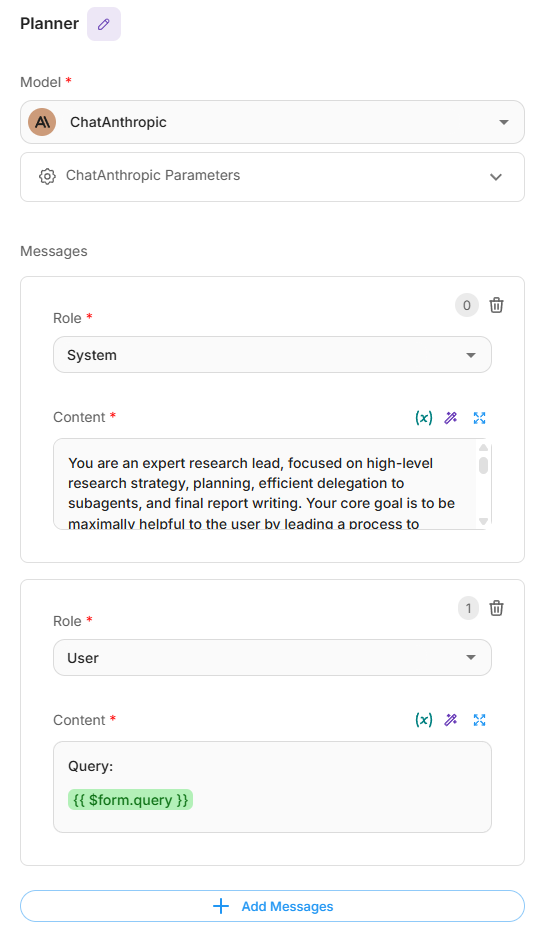Open the System role dropdown
553x939 pixels.
coord(273,355)
